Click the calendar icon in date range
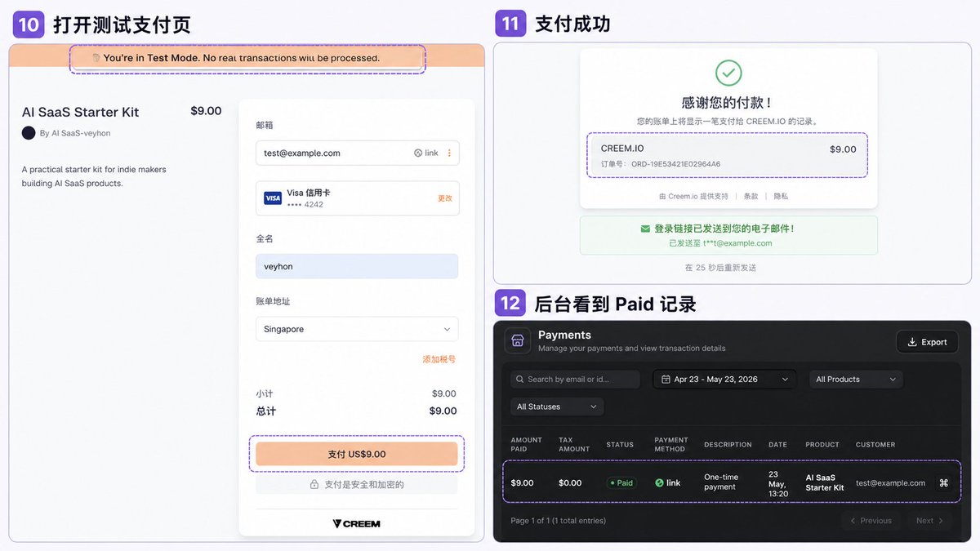This screenshot has width=980, height=551. pos(666,379)
